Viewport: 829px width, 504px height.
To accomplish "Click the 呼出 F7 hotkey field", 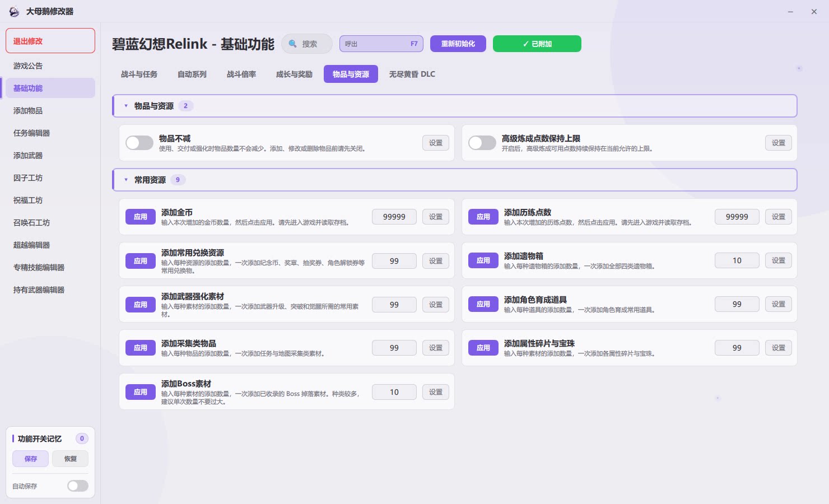I will pos(381,44).
